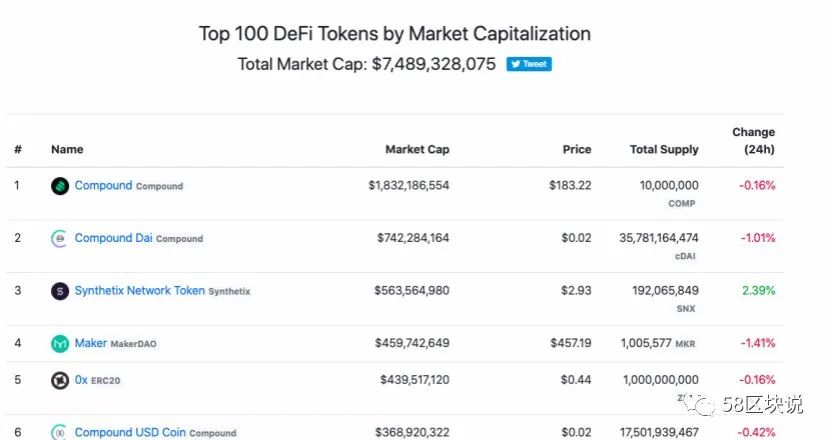
Task: Open the Compound Dai link
Action: pyautogui.click(x=114, y=239)
